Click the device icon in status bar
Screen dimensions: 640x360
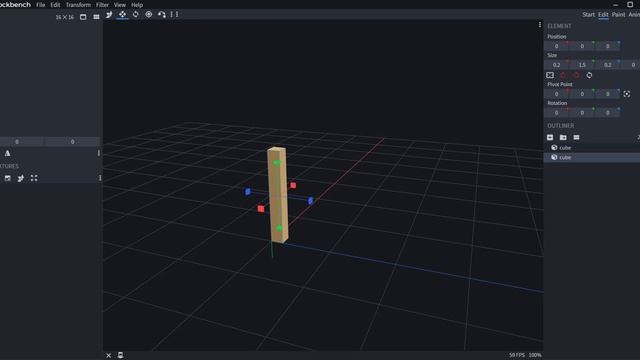click(120, 355)
